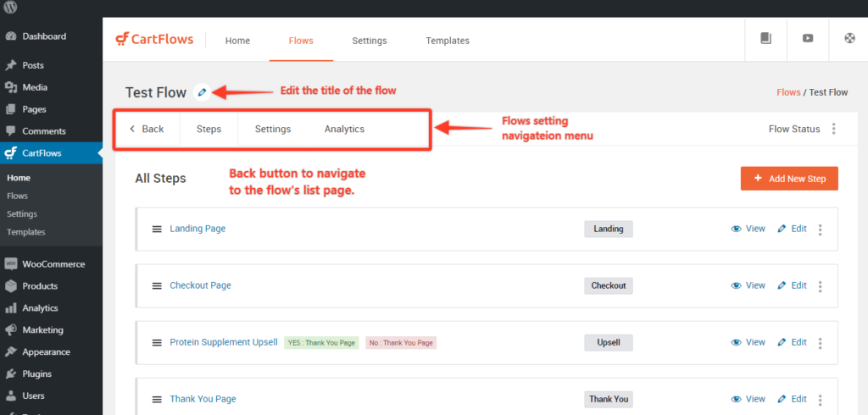
Task: Open Thank You Page row more options
Action: [820, 400]
